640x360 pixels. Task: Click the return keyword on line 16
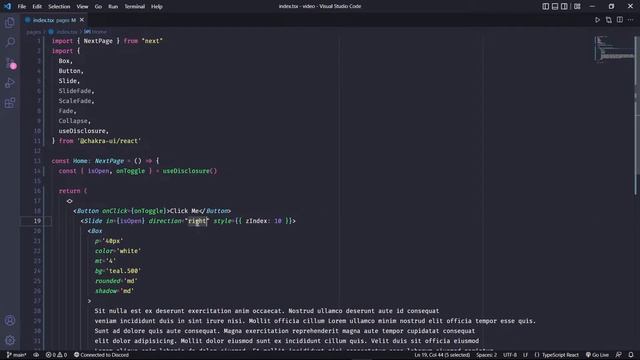click(x=69, y=191)
